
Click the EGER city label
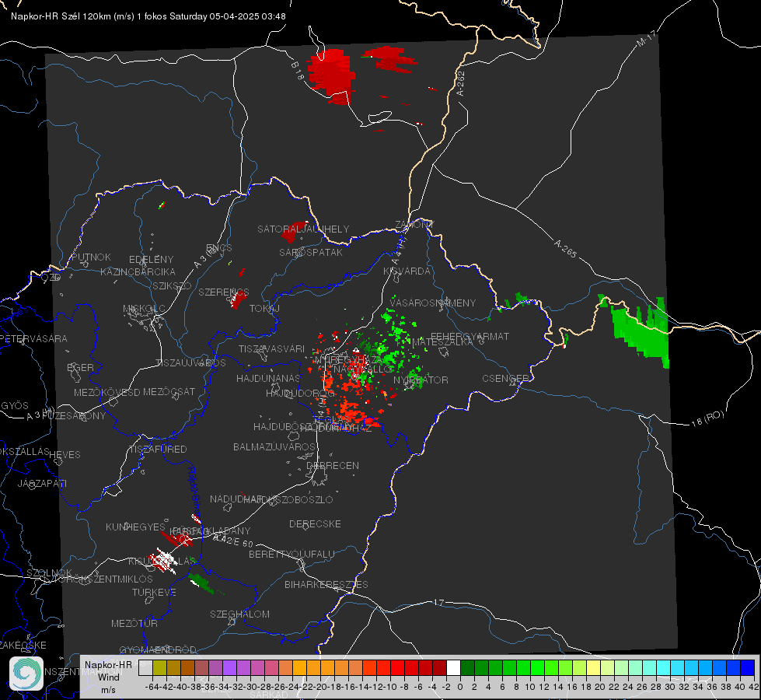pyautogui.click(x=81, y=368)
